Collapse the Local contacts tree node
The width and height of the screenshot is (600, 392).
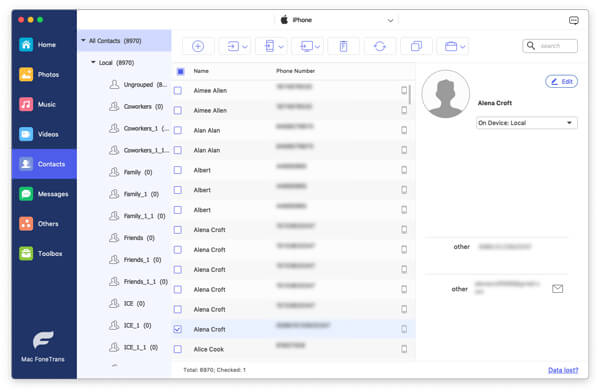(x=93, y=62)
